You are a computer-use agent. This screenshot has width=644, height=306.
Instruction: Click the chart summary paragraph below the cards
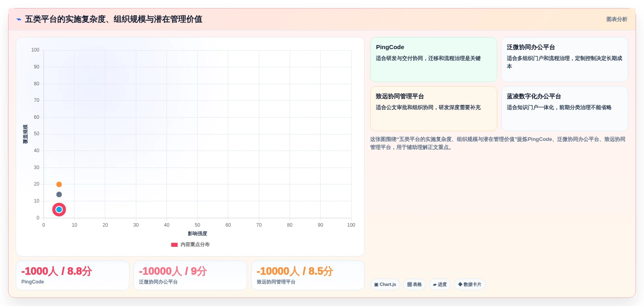coord(498,143)
